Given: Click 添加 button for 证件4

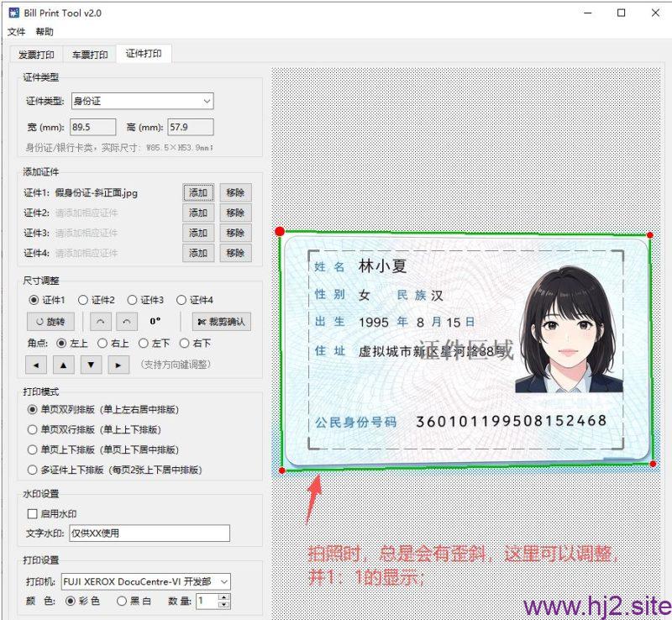Looking at the screenshot, I should (198, 253).
